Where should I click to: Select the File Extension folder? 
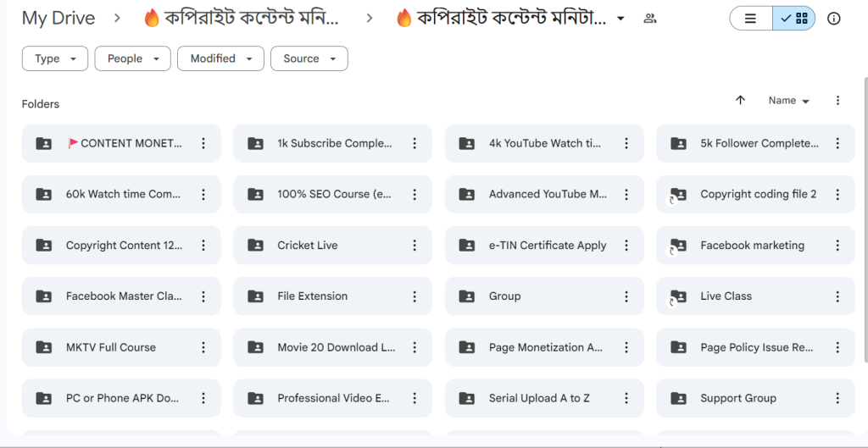coord(332,296)
